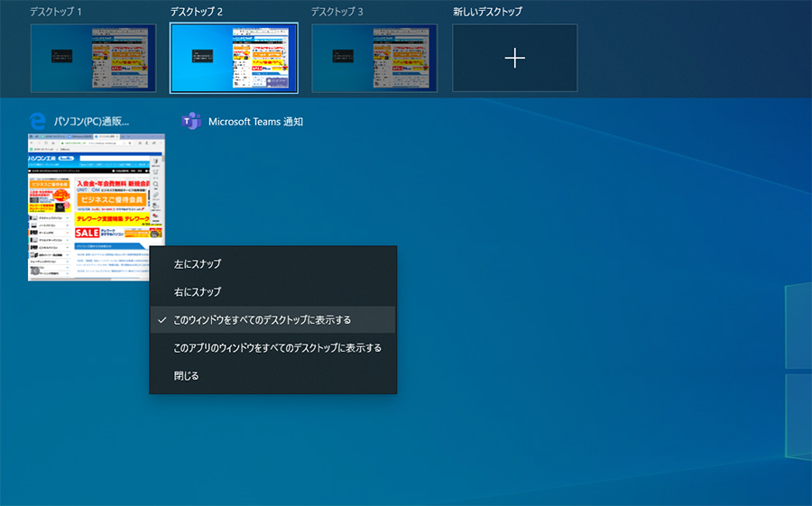Select the Desktop 2 (デスクトップ 2) thumbnail
This screenshot has height=506, width=812.
[234, 58]
